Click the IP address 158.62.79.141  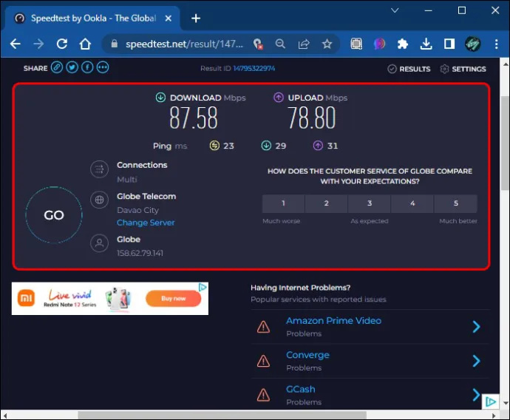tap(140, 253)
